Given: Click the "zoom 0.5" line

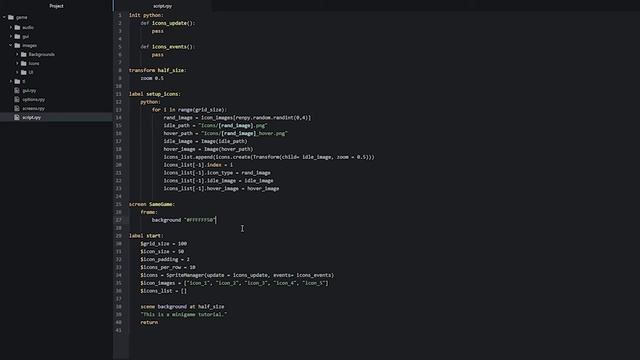Looking at the screenshot, I should pos(152,78).
